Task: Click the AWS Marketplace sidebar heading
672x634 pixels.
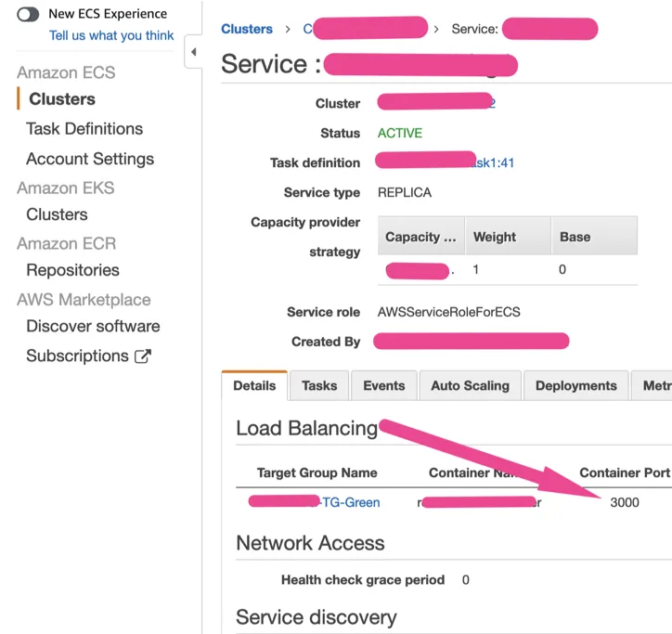Action: coord(84,299)
